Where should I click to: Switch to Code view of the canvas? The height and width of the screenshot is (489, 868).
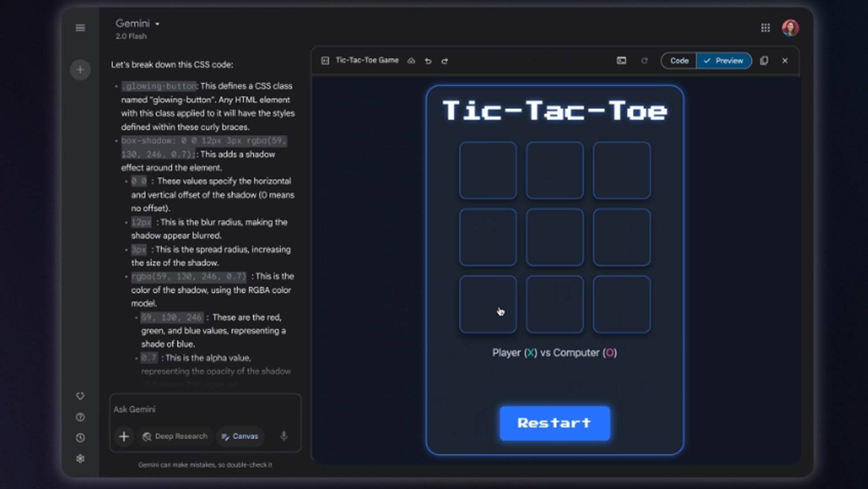[x=678, y=60]
